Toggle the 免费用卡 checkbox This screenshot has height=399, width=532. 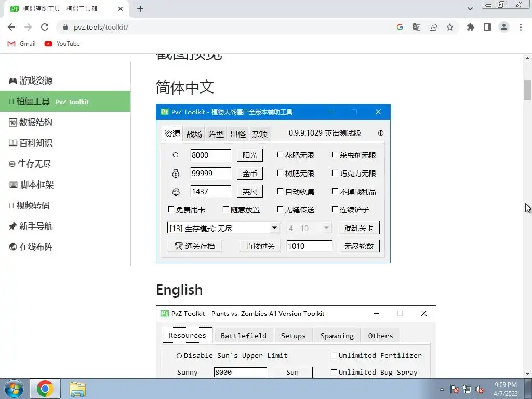(171, 209)
